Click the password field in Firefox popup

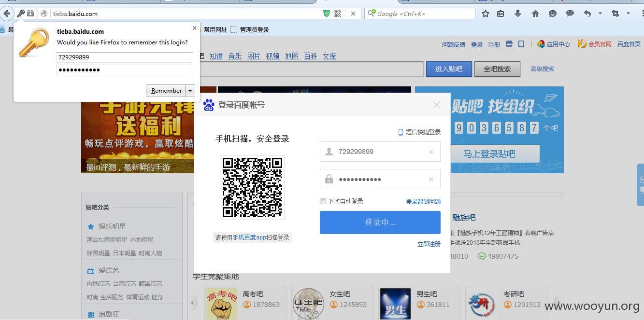pyautogui.click(x=125, y=70)
